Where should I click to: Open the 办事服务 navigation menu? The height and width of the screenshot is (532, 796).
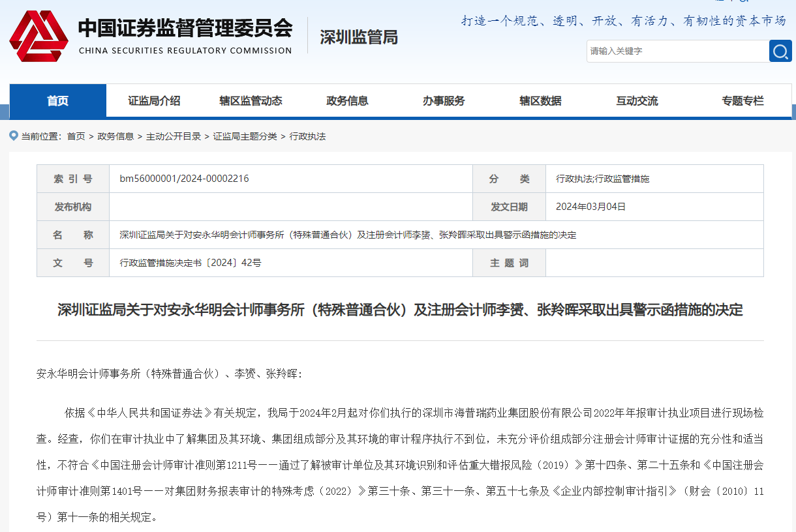[x=444, y=100]
